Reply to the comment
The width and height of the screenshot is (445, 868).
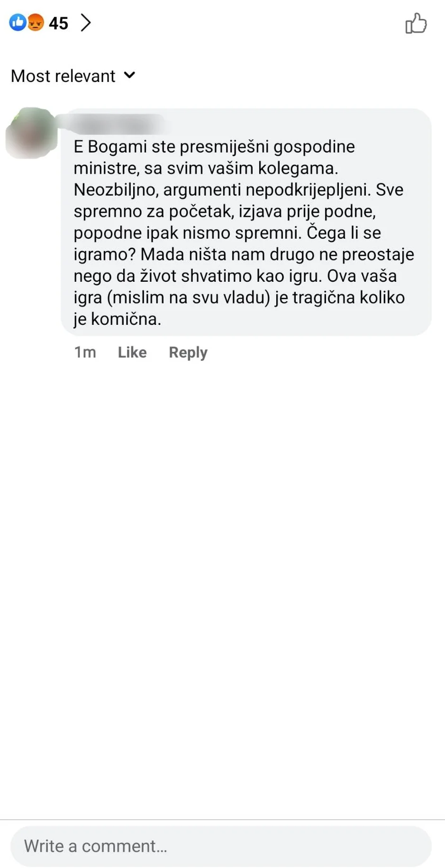(188, 353)
